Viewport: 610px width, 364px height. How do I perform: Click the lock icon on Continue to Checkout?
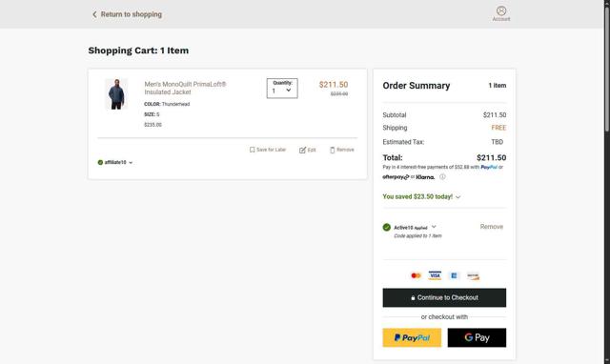pos(413,298)
